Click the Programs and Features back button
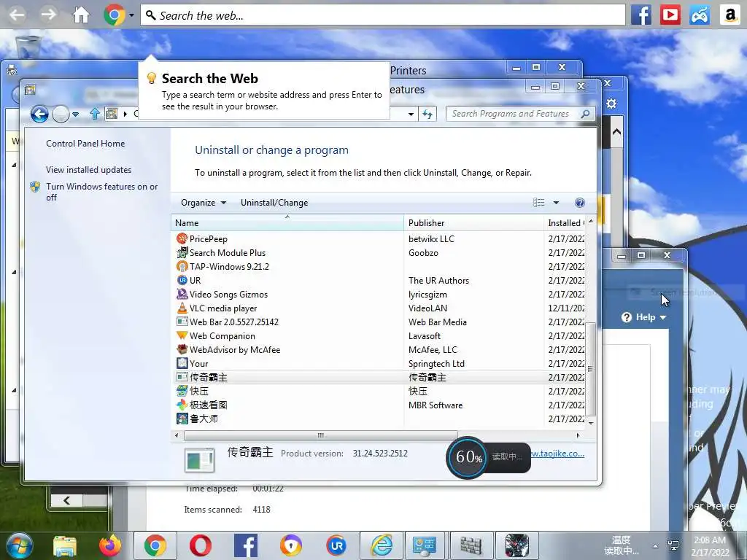Image resolution: width=747 pixels, height=560 pixels. coord(39,114)
